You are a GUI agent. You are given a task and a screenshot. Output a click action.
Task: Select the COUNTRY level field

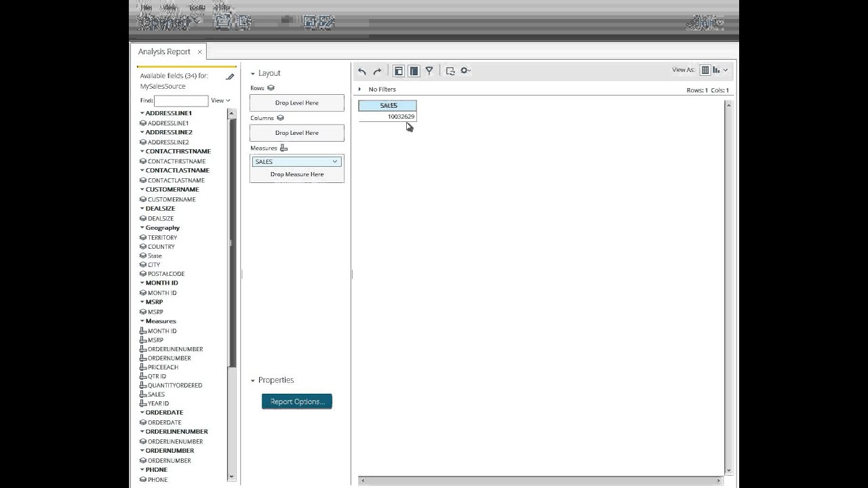tap(161, 247)
